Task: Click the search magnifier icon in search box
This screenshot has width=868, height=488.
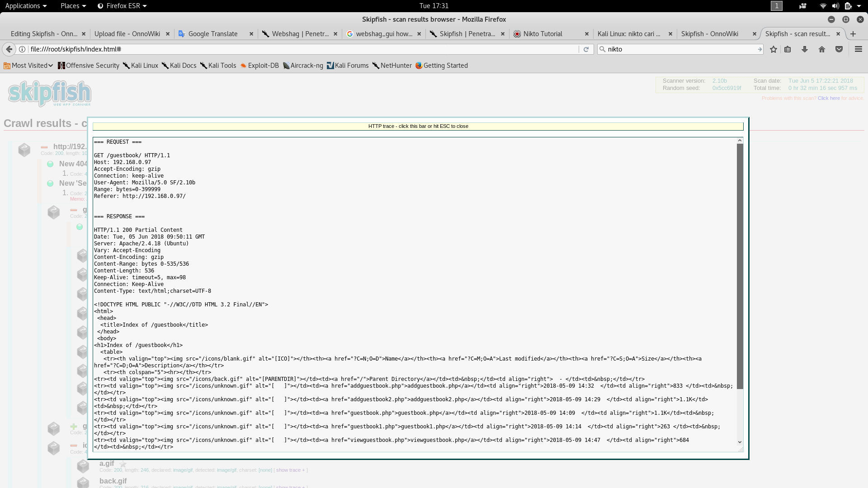Action: (602, 49)
